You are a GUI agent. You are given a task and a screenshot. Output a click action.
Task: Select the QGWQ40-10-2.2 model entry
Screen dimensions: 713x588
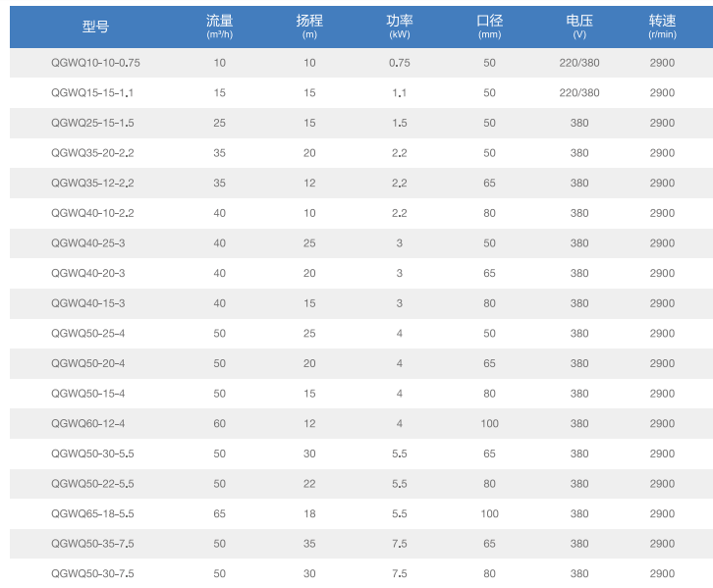pyautogui.click(x=91, y=213)
